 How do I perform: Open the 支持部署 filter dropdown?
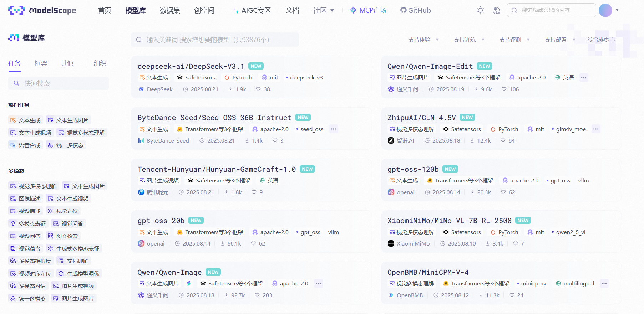(560, 40)
